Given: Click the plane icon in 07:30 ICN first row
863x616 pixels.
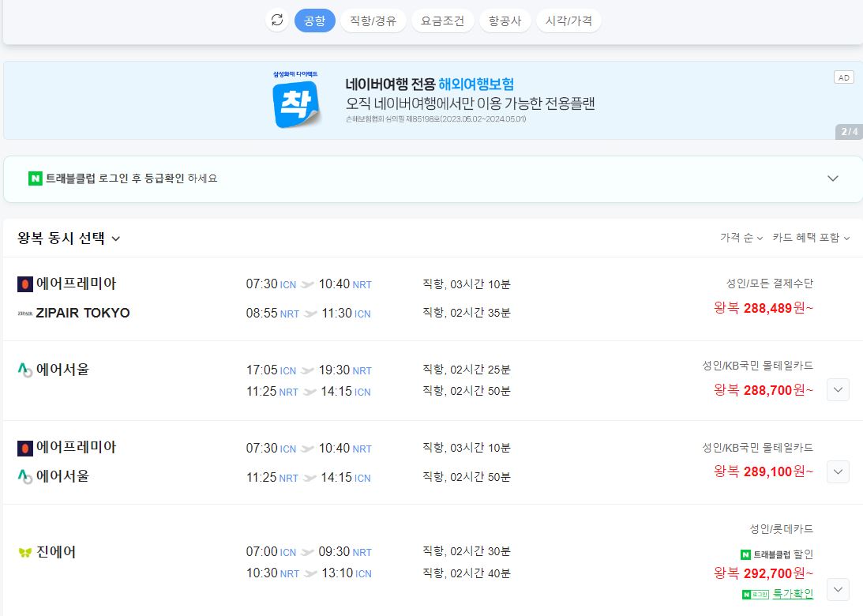Looking at the screenshot, I should tap(308, 284).
